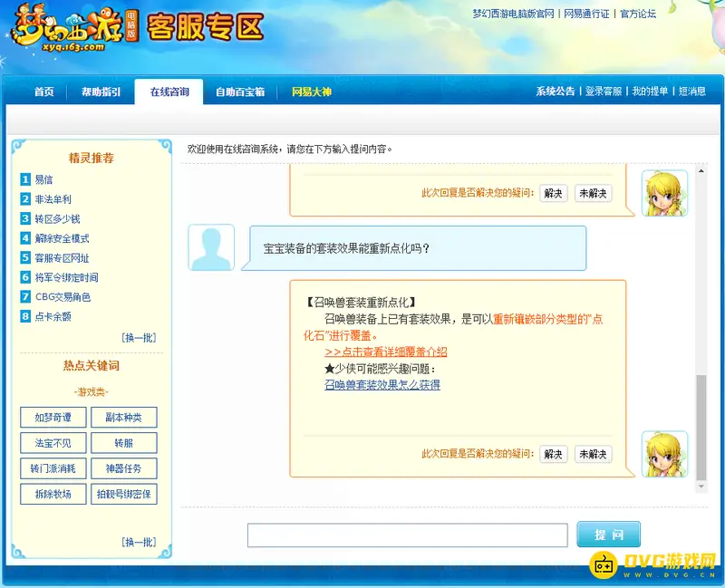Open 召唤兽套装效果怎么获得 link
725x588 pixels.
[382, 385]
